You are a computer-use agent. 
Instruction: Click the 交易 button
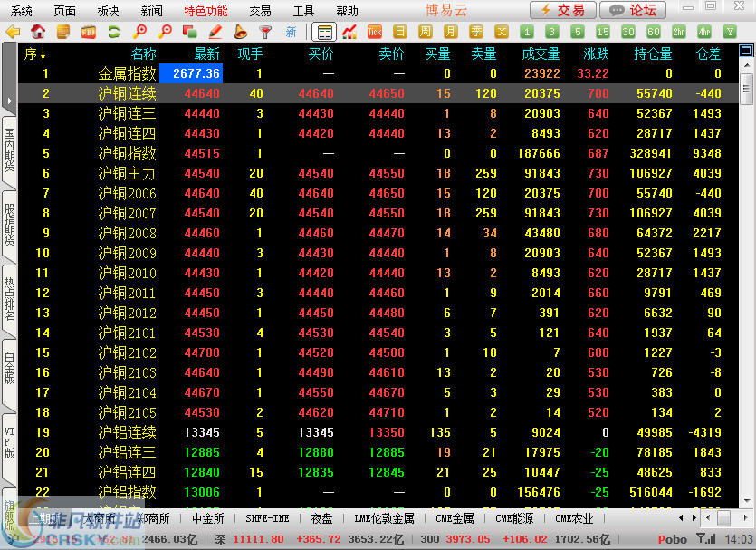(x=563, y=11)
